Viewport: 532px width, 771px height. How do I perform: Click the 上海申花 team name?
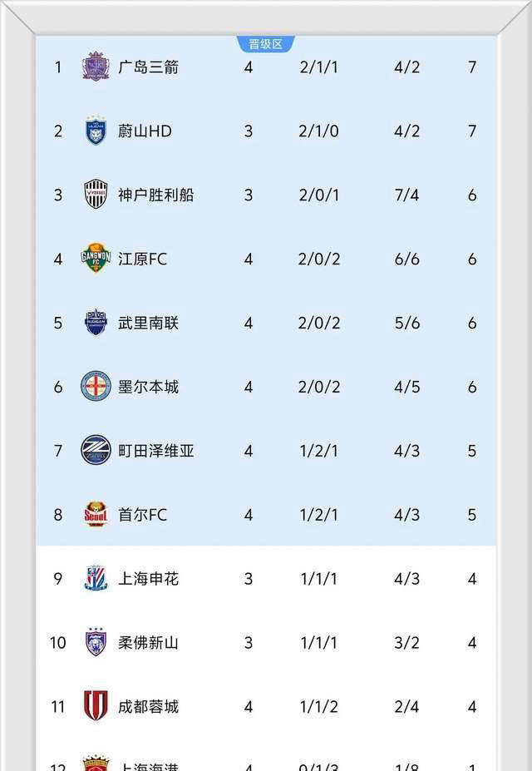(x=148, y=579)
